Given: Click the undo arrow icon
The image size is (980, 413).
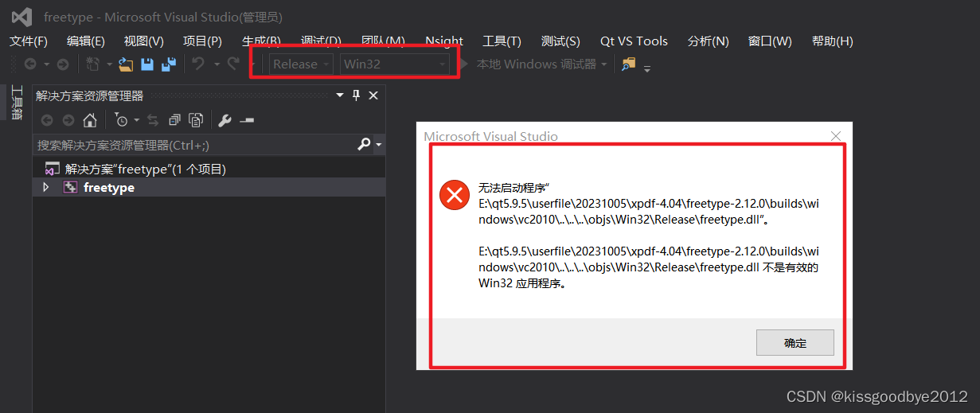Looking at the screenshot, I should (198, 64).
